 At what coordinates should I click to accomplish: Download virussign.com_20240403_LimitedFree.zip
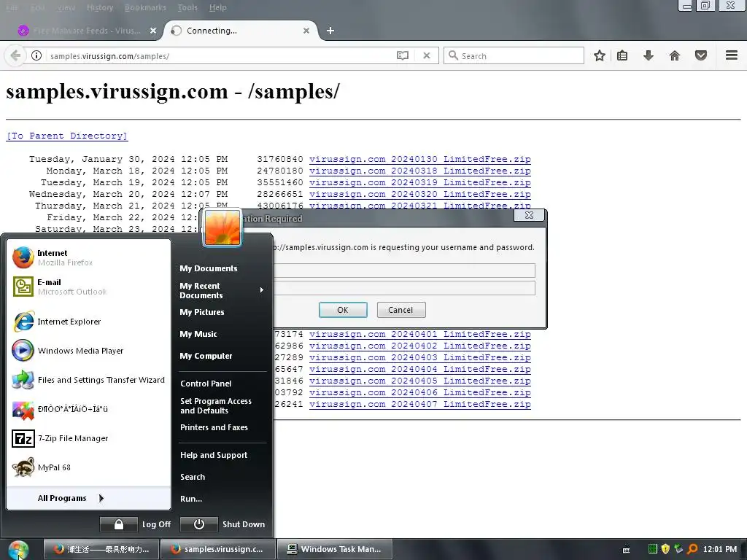coord(419,357)
